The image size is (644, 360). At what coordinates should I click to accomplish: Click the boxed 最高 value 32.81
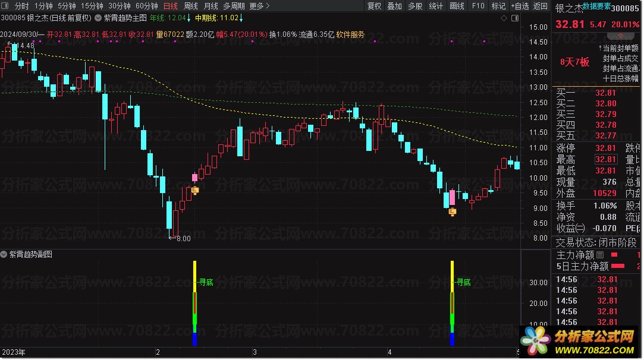(606, 159)
